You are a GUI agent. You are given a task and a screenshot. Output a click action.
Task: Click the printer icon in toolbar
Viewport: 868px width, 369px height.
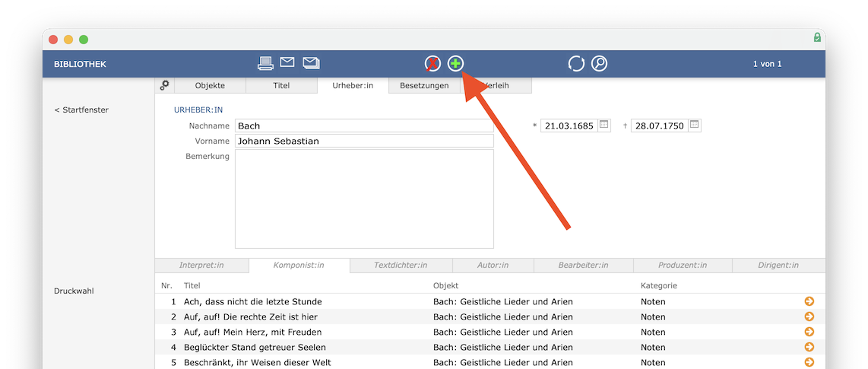point(266,64)
